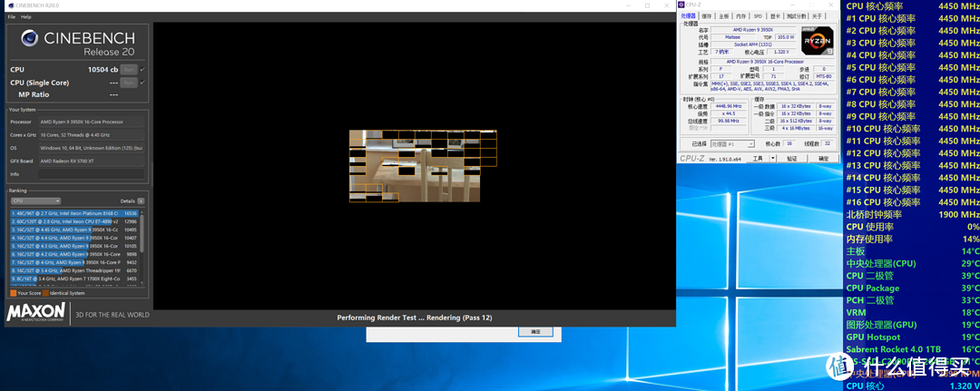Viewport: 980px width, 391px height.
Task: Click the rendering preview image in Cinebench
Action: (x=423, y=166)
